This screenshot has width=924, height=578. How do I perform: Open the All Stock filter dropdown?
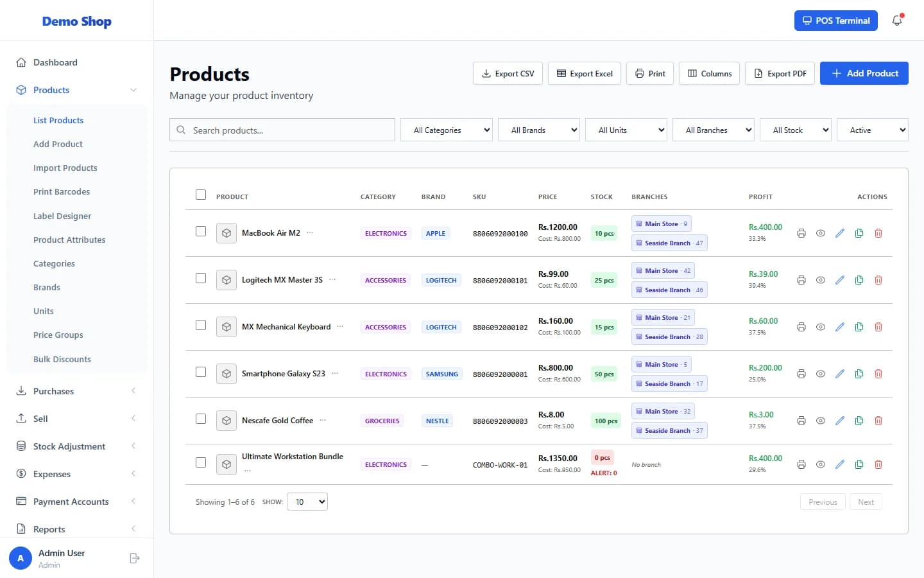796,130
